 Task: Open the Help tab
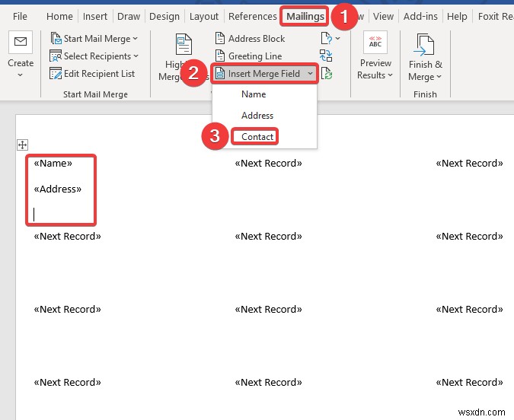pyautogui.click(x=457, y=17)
